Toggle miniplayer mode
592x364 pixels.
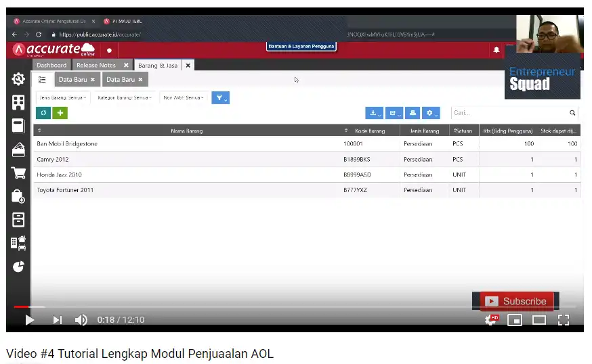pyautogui.click(x=515, y=320)
